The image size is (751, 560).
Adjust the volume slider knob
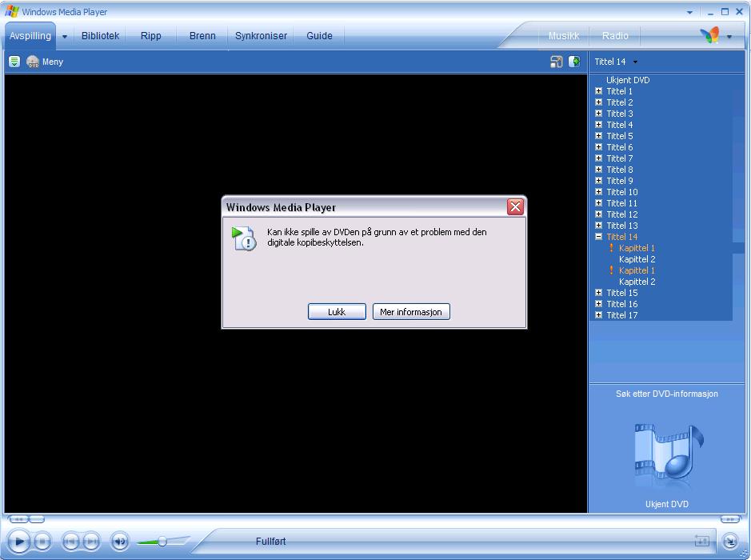tap(162, 542)
